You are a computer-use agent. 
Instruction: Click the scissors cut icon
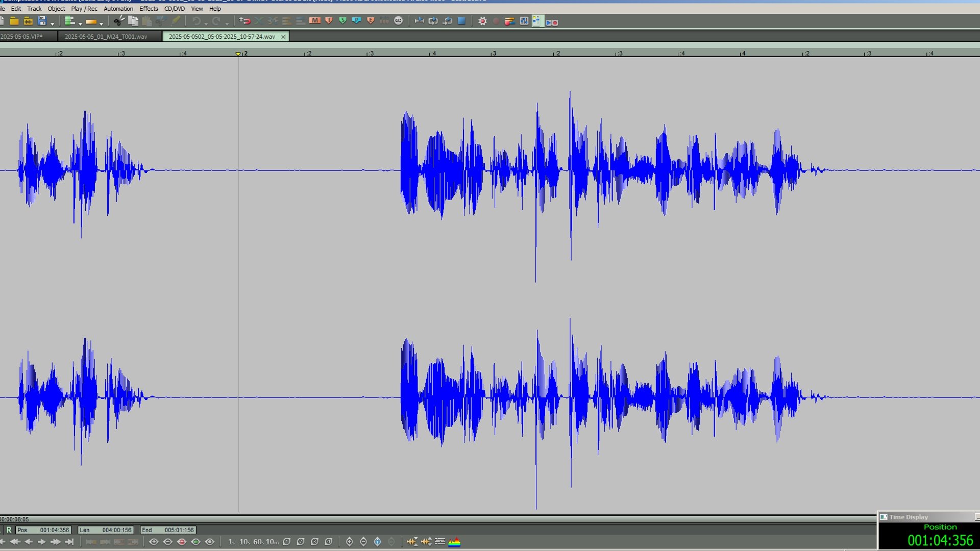(118, 21)
